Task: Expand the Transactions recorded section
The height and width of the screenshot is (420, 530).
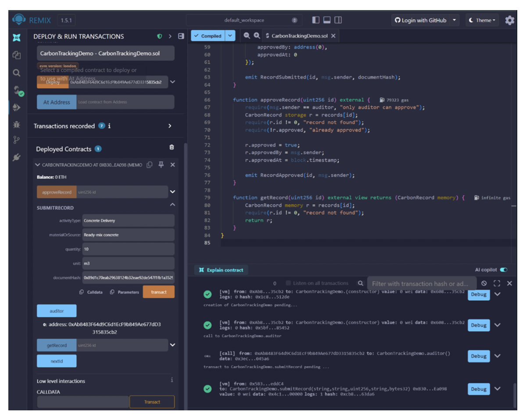Action: [170, 126]
